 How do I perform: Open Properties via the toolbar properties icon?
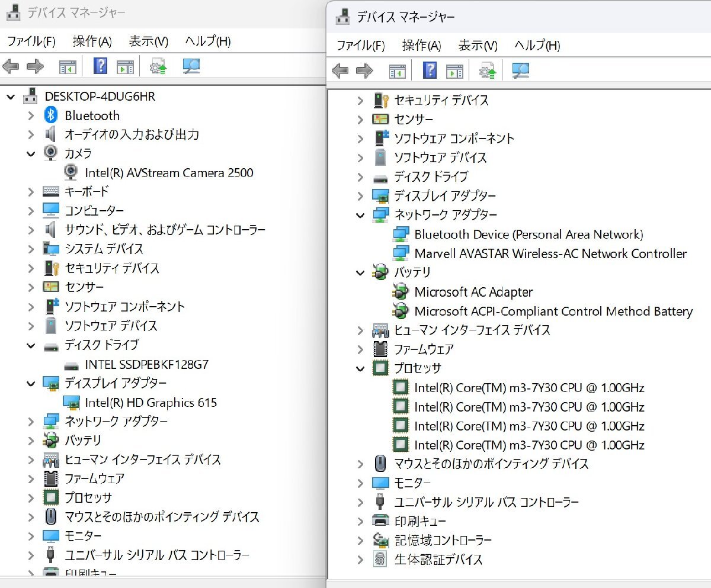click(124, 66)
